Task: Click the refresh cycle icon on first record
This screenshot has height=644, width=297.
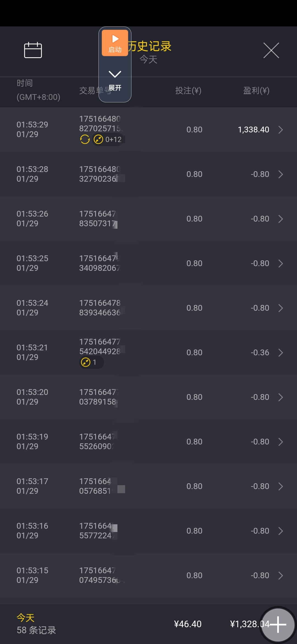Action: point(85,140)
